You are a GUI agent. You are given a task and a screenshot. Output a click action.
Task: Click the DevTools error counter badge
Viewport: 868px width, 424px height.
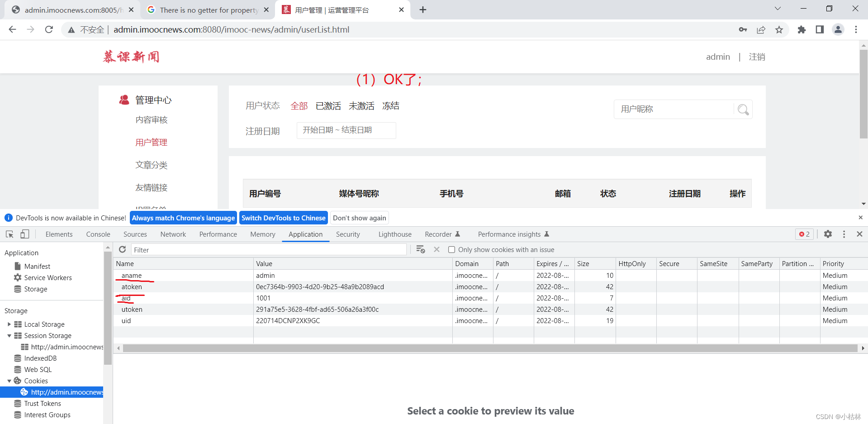pyautogui.click(x=804, y=234)
